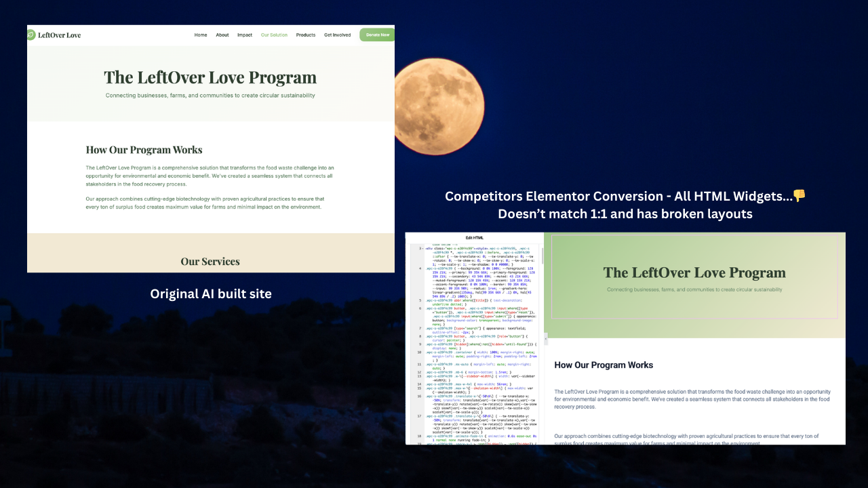
Task: Collapse the Elementor panel with the side arrow
Action: tap(546, 338)
